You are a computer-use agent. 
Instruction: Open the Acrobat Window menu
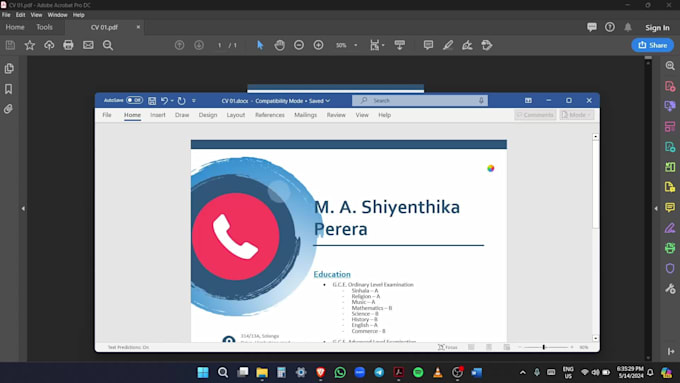coord(57,15)
